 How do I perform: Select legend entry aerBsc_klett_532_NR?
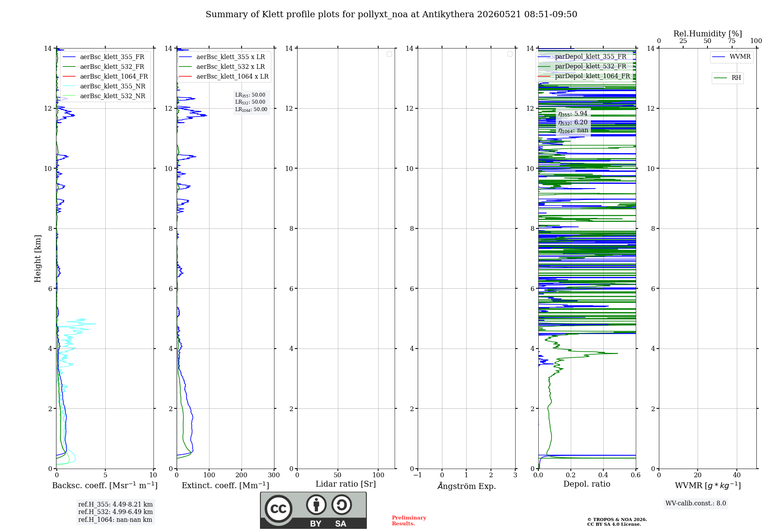pos(104,96)
